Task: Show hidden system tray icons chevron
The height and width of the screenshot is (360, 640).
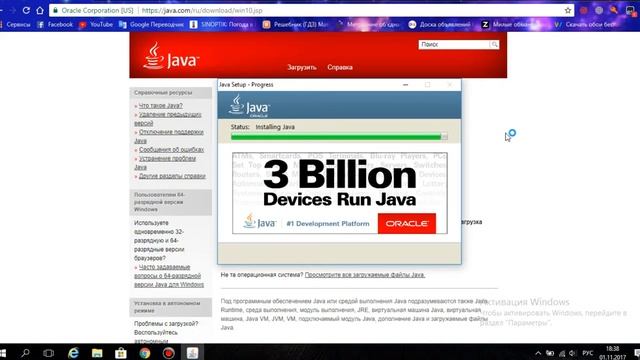Action: (x=538, y=353)
